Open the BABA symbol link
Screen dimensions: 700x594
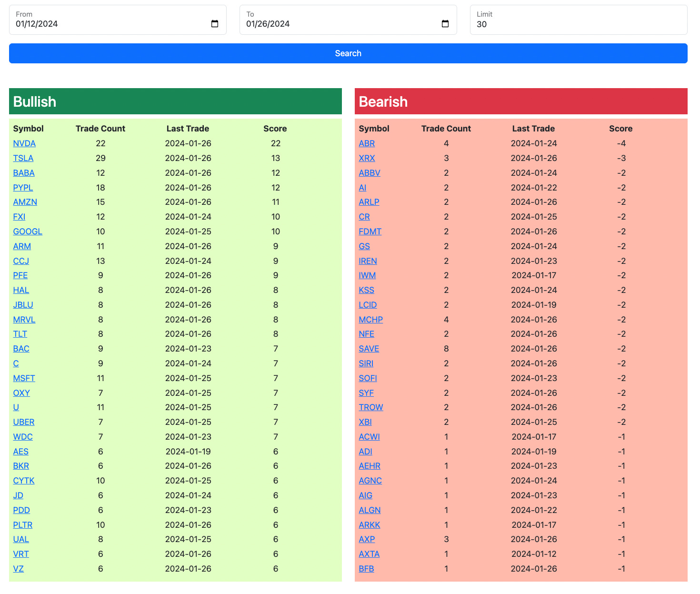coord(24,173)
